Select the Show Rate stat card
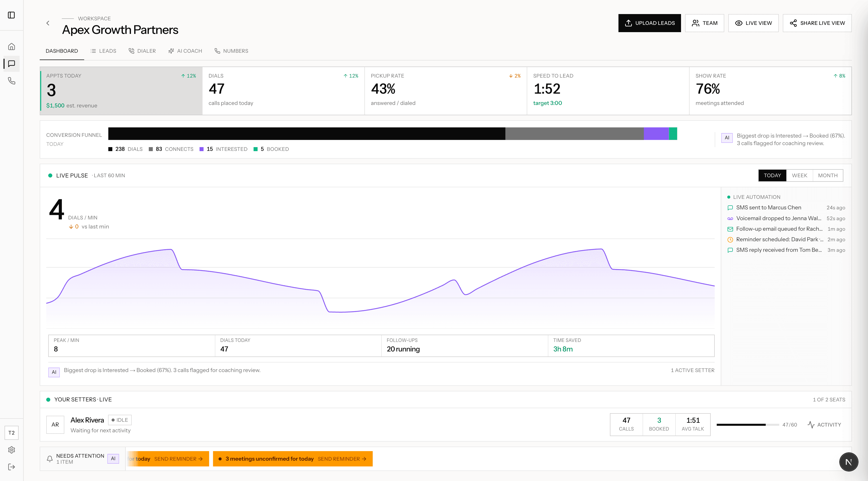Image resolution: width=868 pixels, height=481 pixels. coord(770,91)
